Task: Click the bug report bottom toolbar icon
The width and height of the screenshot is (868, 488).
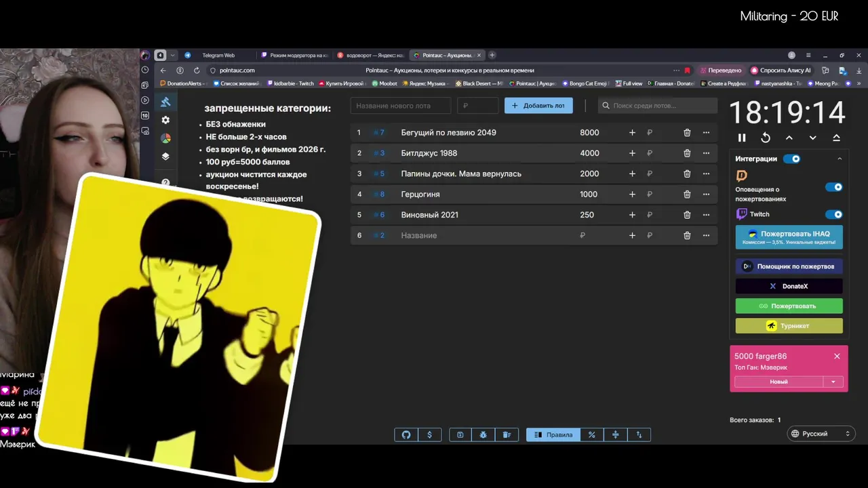Action: [483, 434]
